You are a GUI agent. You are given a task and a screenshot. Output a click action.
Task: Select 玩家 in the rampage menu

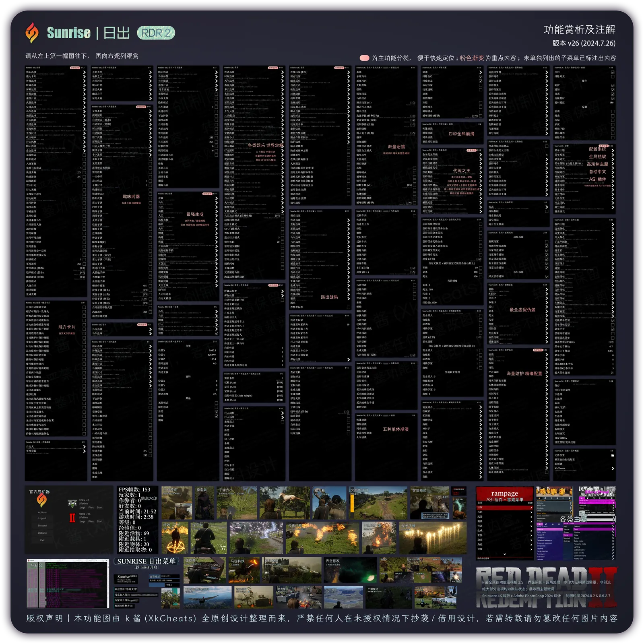(504, 508)
